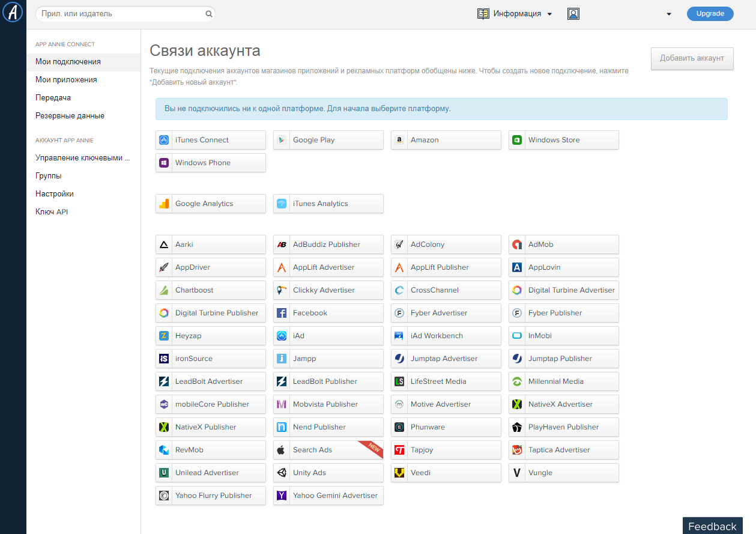Open the account dropdown arrow near Upgrade
The height and width of the screenshot is (534, 756).
click(x=669, y=14)
